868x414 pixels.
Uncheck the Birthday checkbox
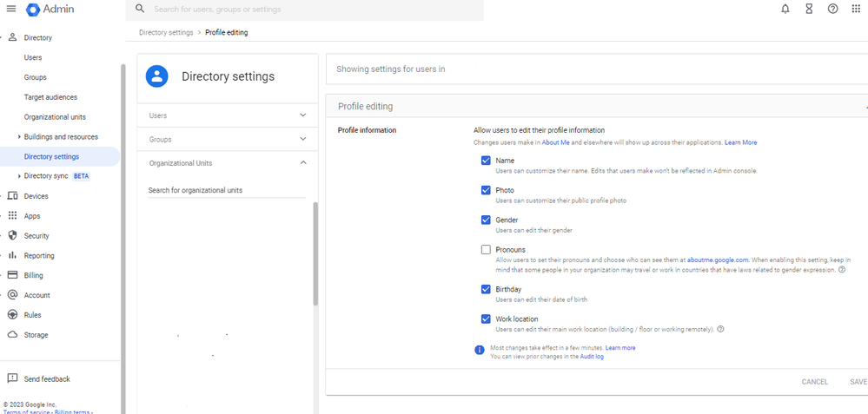coord(486,289)
